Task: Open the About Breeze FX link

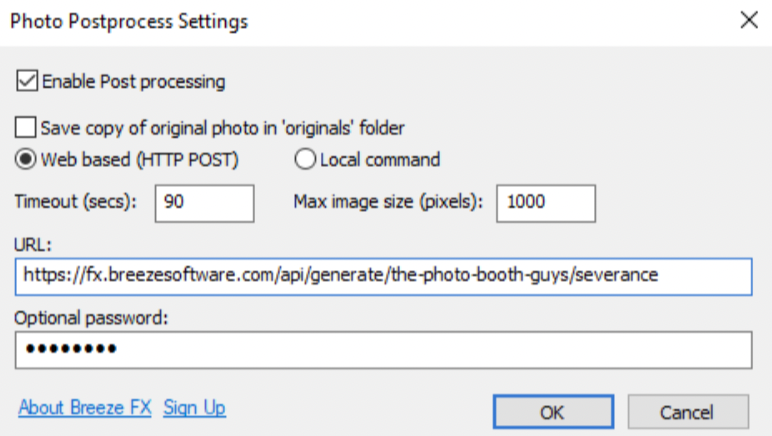Action: [x=85, y=408]
